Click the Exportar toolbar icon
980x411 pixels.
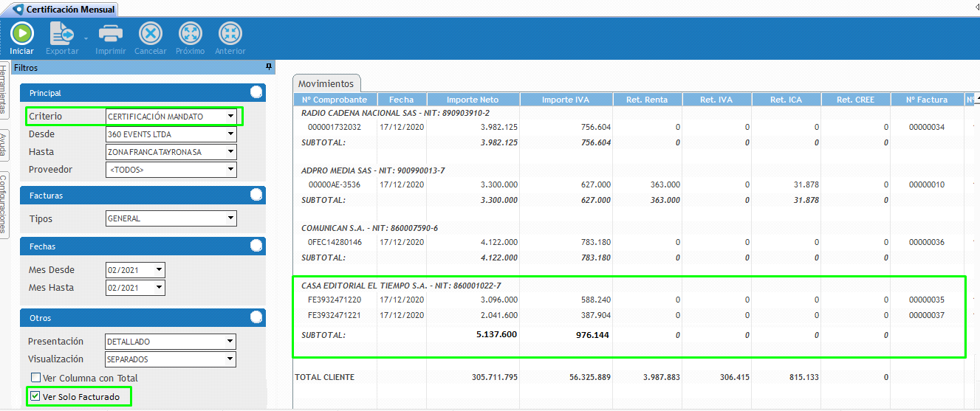[x=61, y=34]
